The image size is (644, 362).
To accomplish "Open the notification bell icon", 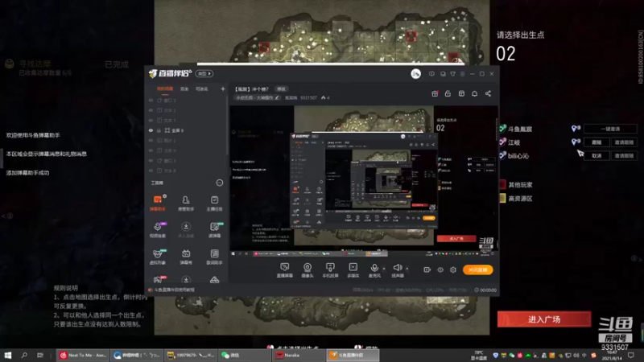I will (x=474, y=93).
